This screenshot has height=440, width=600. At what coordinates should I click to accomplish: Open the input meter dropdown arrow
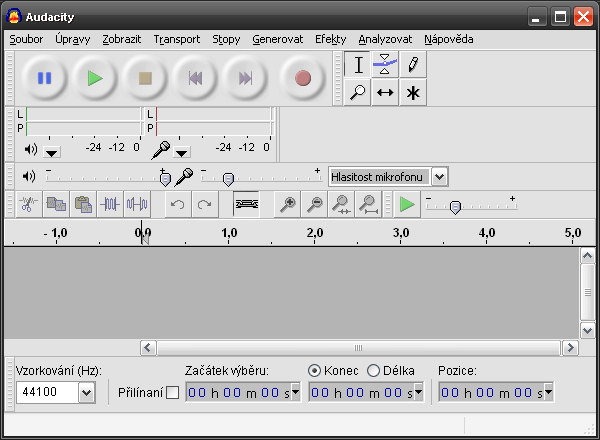(181, 153)
